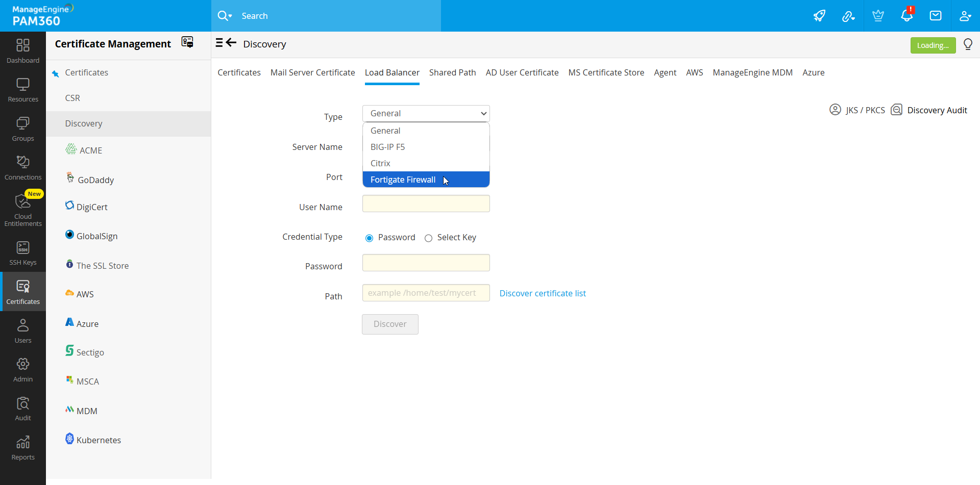Click into the User Name field
This screenshot has height=485, width=980.
click(426, 203)
